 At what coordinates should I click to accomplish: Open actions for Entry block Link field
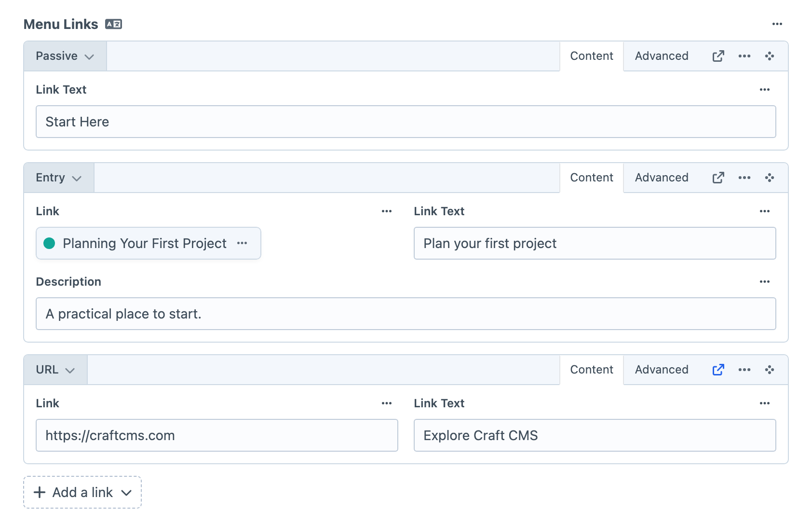pos(386,211)
